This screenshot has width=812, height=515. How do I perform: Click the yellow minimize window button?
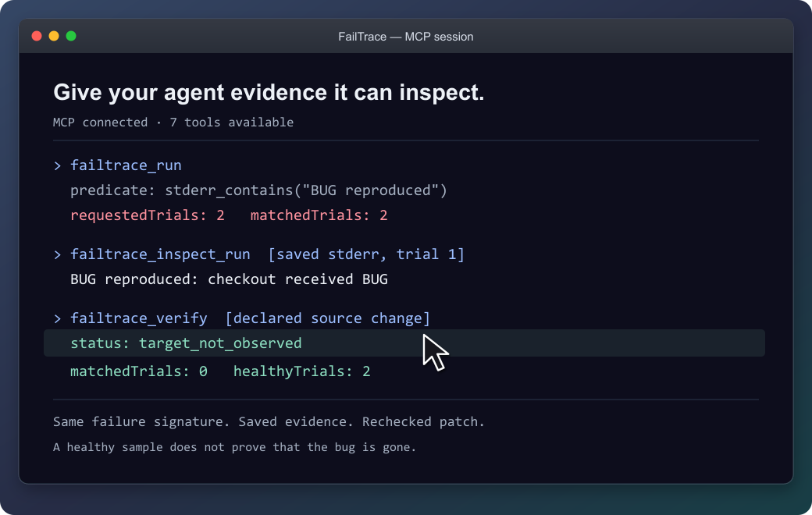(54, 36)
